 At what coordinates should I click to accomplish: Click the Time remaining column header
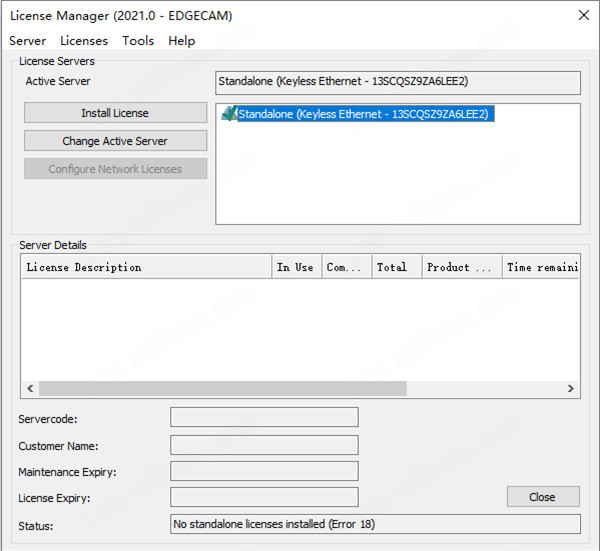(540, 267)
